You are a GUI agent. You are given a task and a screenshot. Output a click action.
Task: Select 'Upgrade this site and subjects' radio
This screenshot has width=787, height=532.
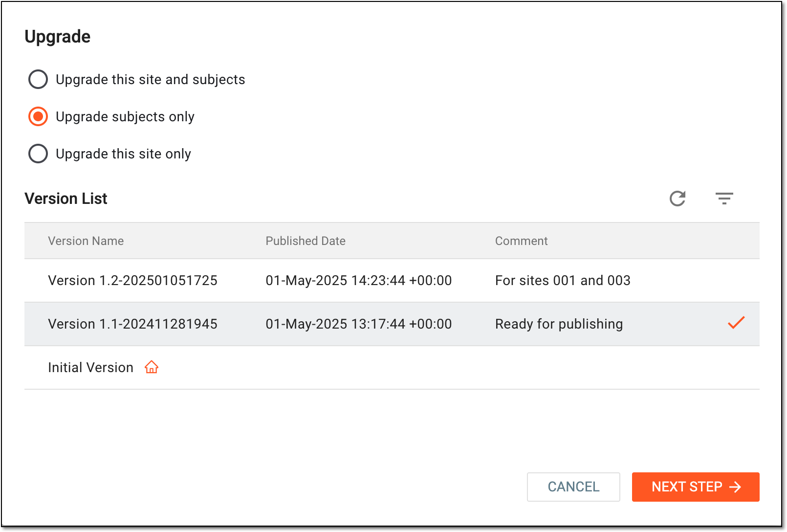tap(38, 79)
